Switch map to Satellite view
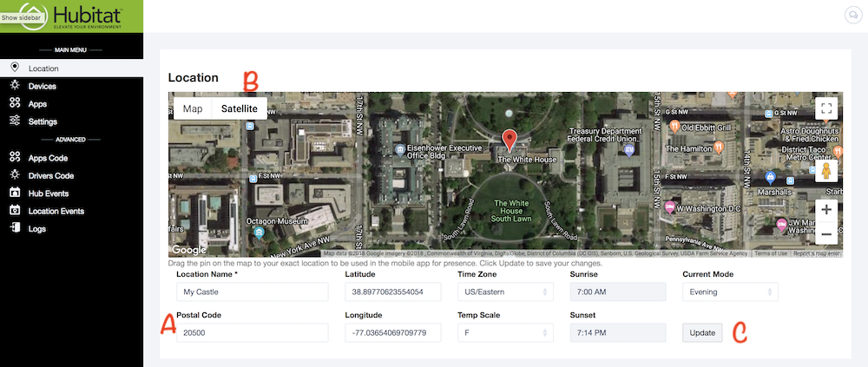 [x=239, y=109]
